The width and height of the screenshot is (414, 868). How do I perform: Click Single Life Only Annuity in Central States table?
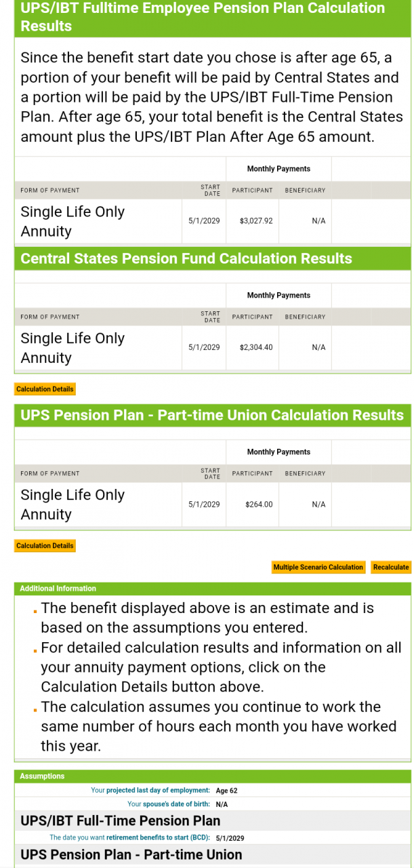[x=73, y=348]
